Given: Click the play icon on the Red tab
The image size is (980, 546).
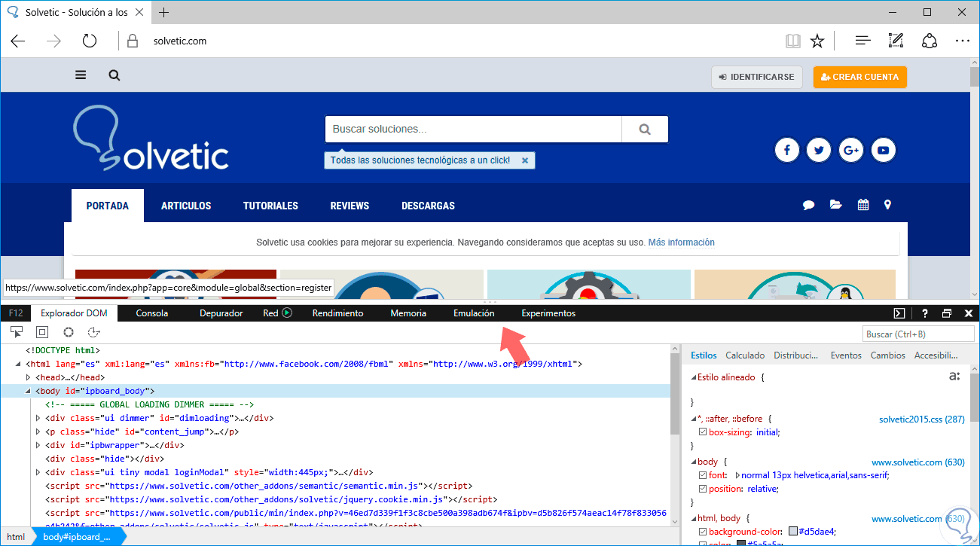Looking at the screenshot, I should tap(287, 313).
